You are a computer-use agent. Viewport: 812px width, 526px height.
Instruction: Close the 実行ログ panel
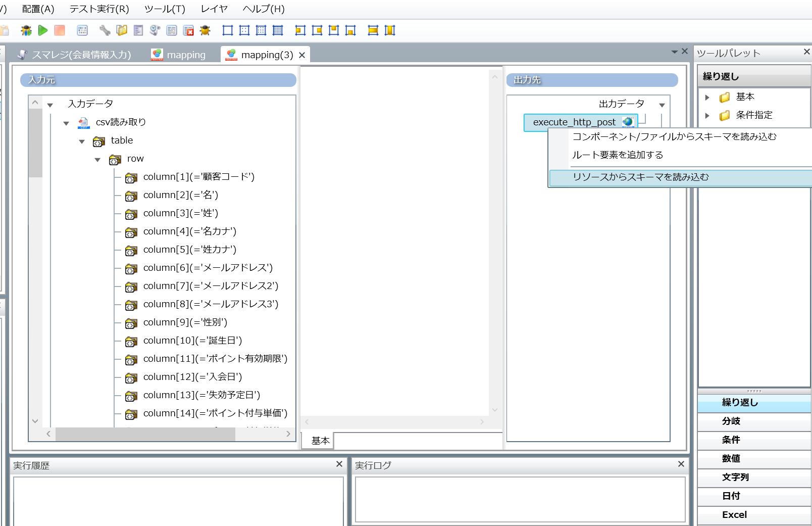[x=681, y=464]
